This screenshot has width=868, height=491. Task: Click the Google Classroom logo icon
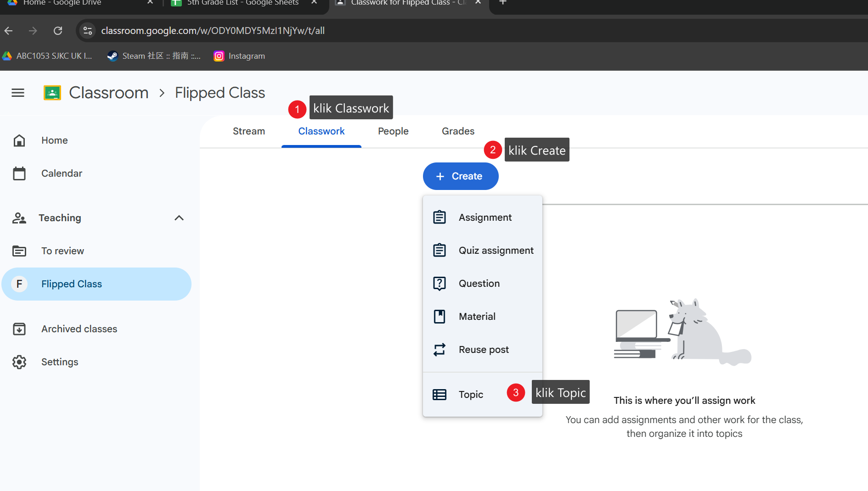pyautogui.click(x=52, y=93)
